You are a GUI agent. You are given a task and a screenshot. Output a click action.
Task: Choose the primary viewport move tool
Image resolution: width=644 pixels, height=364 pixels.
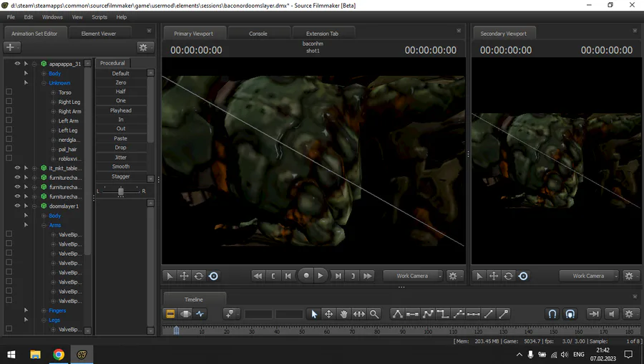point(185,276)
